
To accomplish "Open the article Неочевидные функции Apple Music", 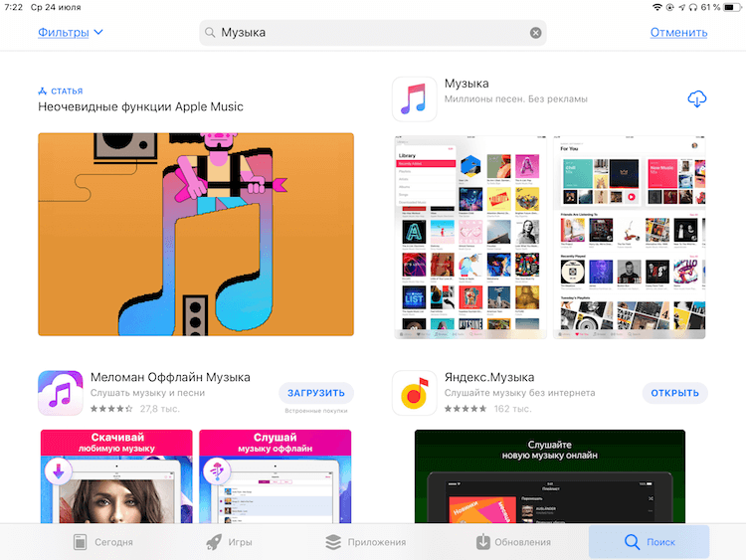I will coord(140,106).
